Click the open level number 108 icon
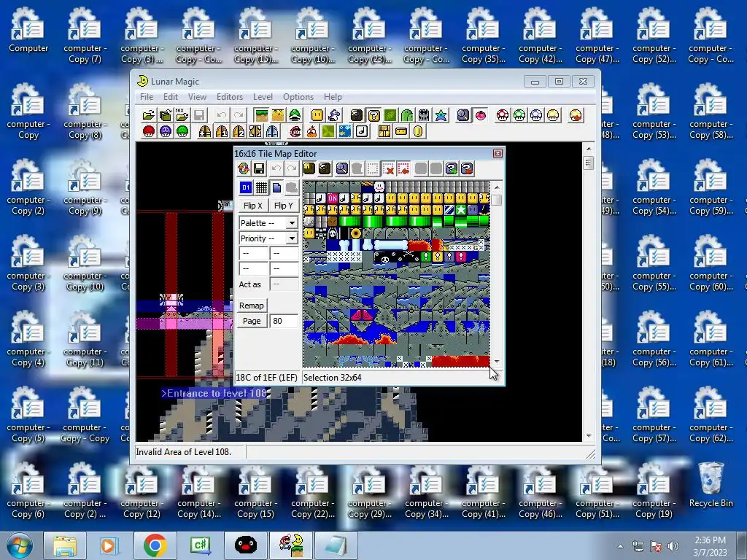The width and height of the screenshot is (747, 560). (182, 115)
